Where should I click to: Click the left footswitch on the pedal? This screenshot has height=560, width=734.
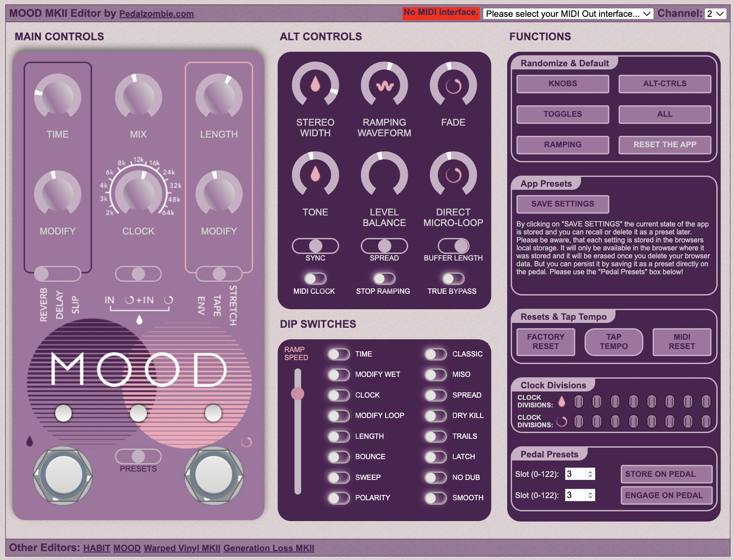pos(63,475)
